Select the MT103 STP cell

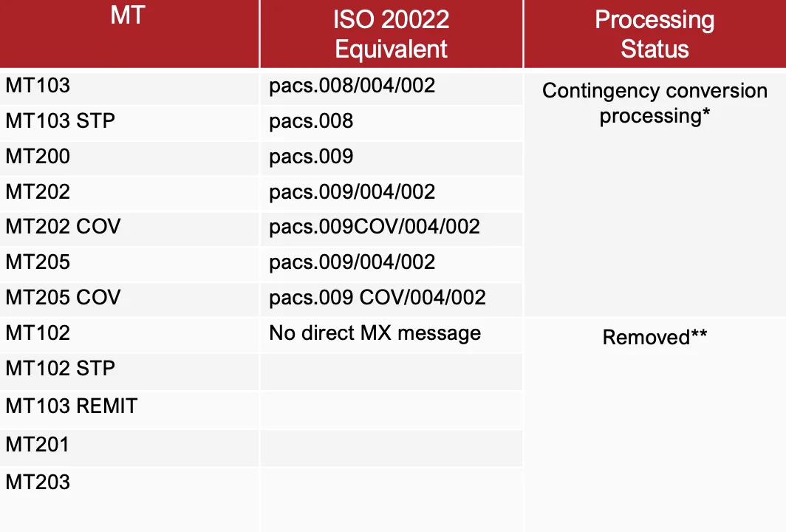click(61, 120)
